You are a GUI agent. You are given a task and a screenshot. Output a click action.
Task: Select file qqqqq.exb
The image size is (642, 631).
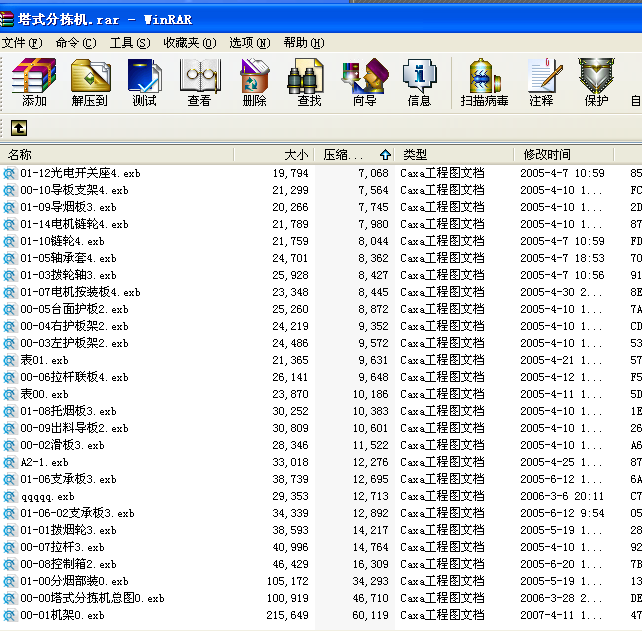click(47, 496)
